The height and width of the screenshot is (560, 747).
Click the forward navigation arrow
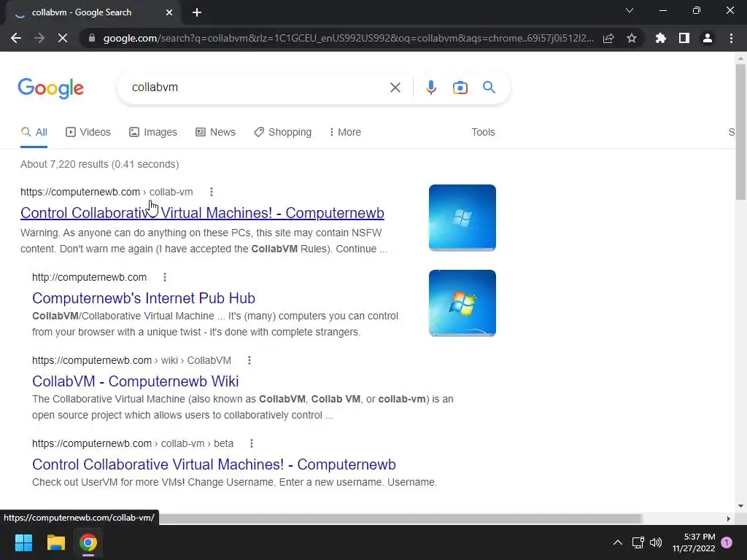[x=39, y=38]
